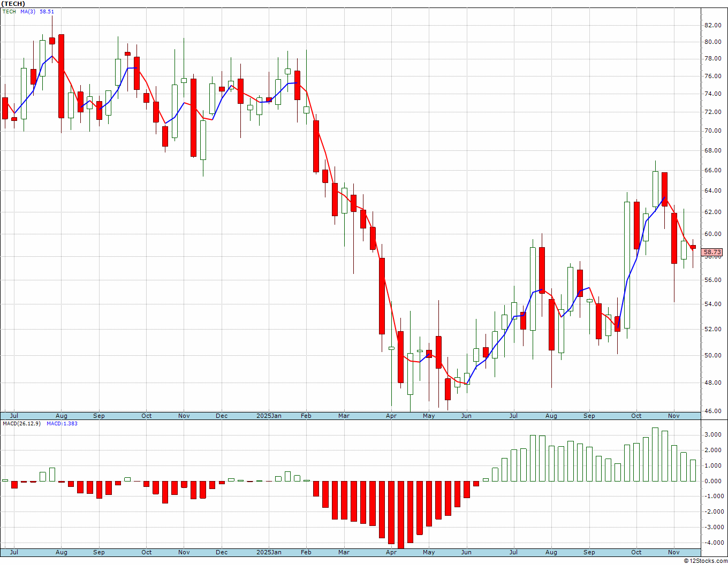Click the 82.00 price axis label
The image size is (728, 565).
point(712,25)
